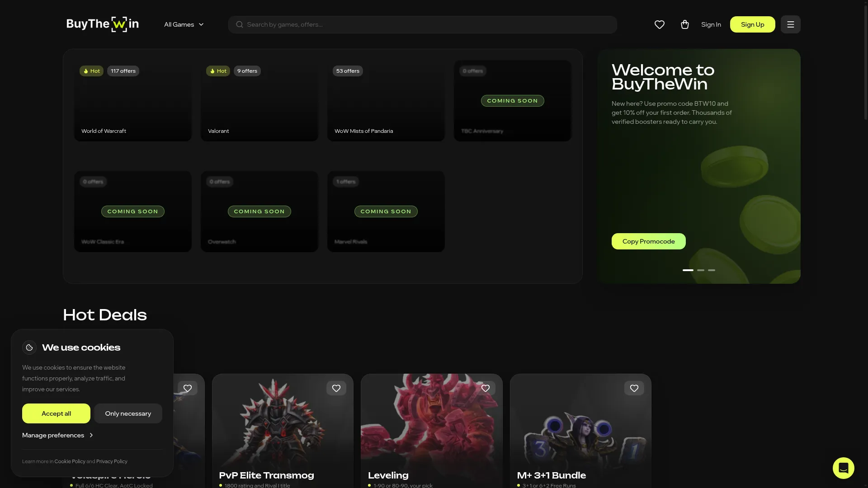Click the Hot Deals heading
Viewport: 868px width, 488px height.
click(105, 315)
